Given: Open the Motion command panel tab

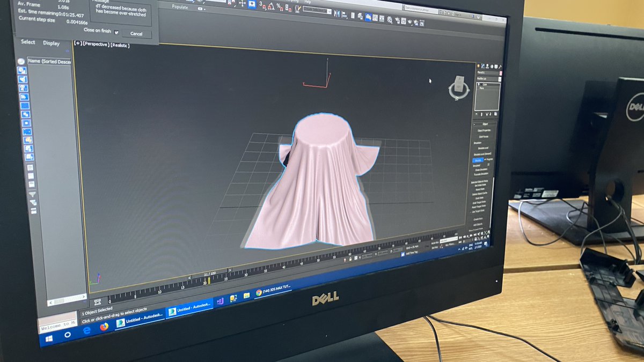Looking at the screenshot, I should (491, 66).
